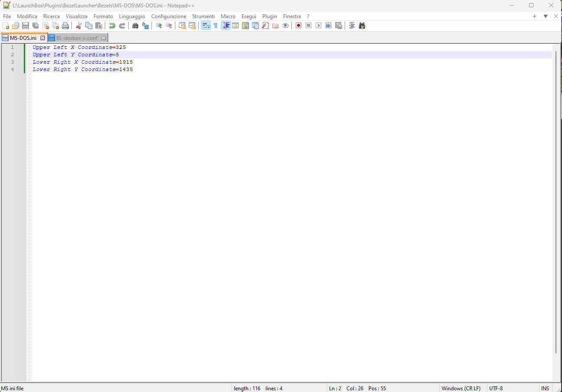Viewport: 562px width, 392px height.
Task: Toggle synchronize vertical scrolling icon
Action: pos(182,26)
